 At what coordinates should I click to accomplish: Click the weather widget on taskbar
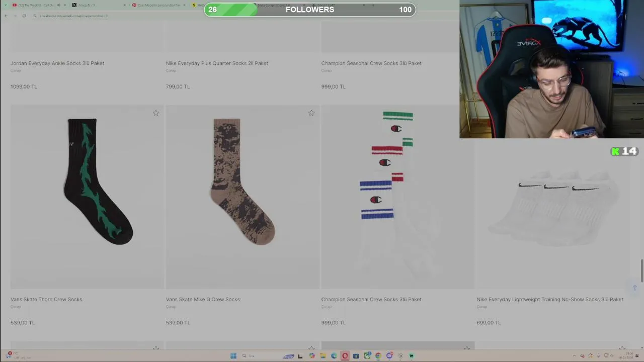coord(18,356)
